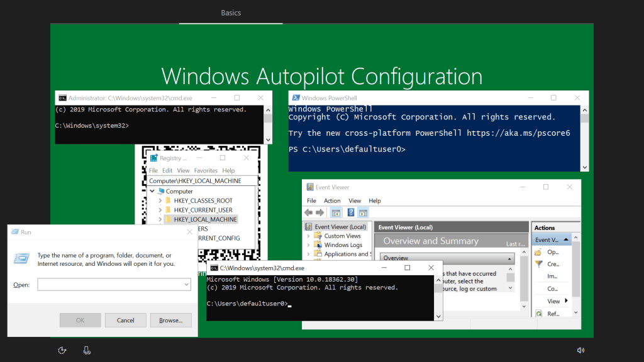Open the File menu in Registry Editor
644x362 pixels.
pos(153,171)
